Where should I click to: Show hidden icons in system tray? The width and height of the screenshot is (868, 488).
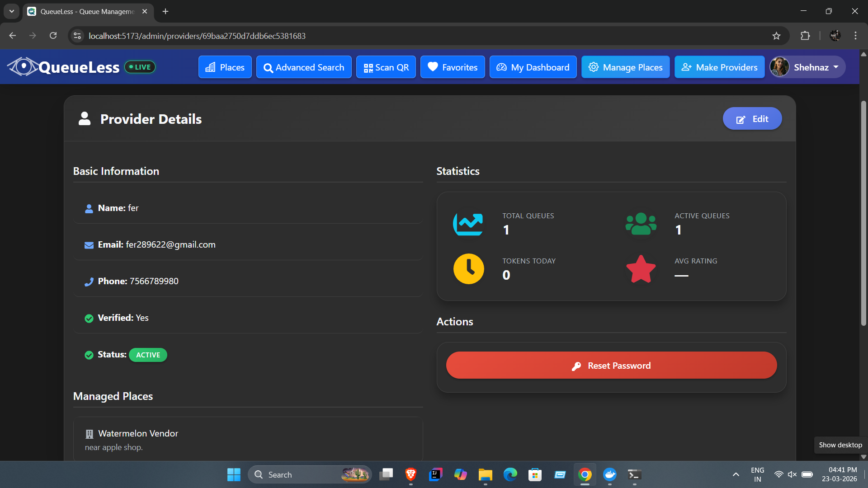736,474
